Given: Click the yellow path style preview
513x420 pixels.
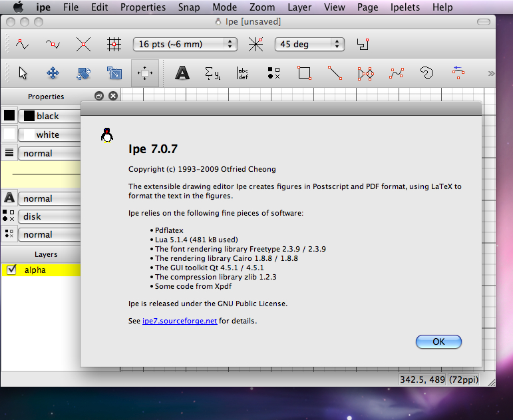Looking at the screenshot, I should (41, 174).
